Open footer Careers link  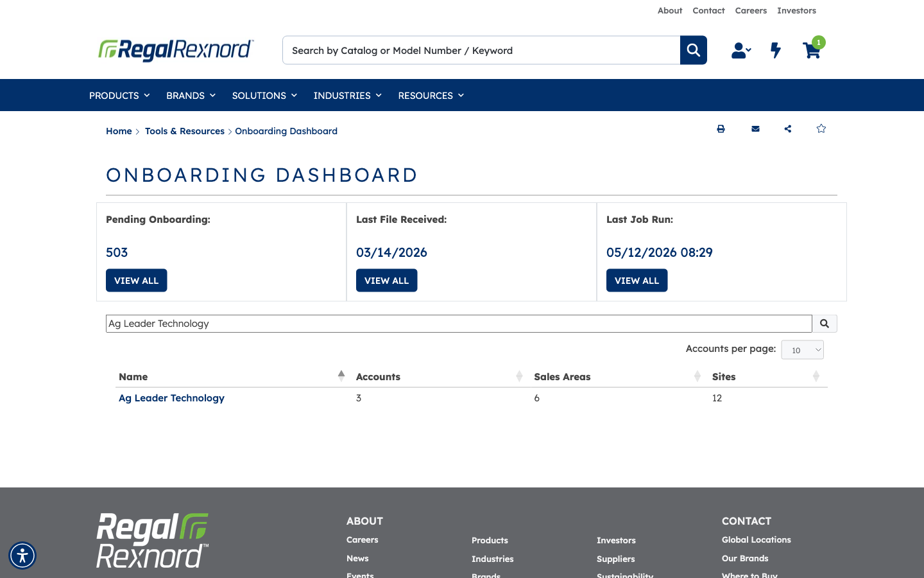point(362,540)
